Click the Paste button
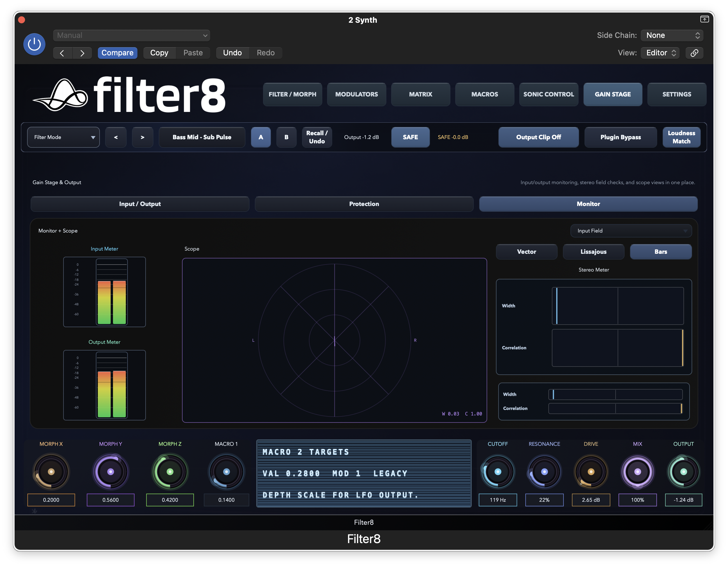 (x=193, y=53)
